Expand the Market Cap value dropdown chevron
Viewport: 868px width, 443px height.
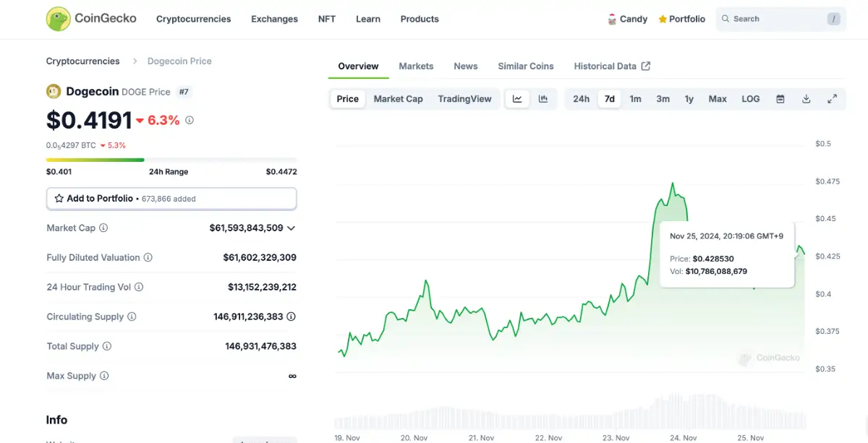click(291, 228)
